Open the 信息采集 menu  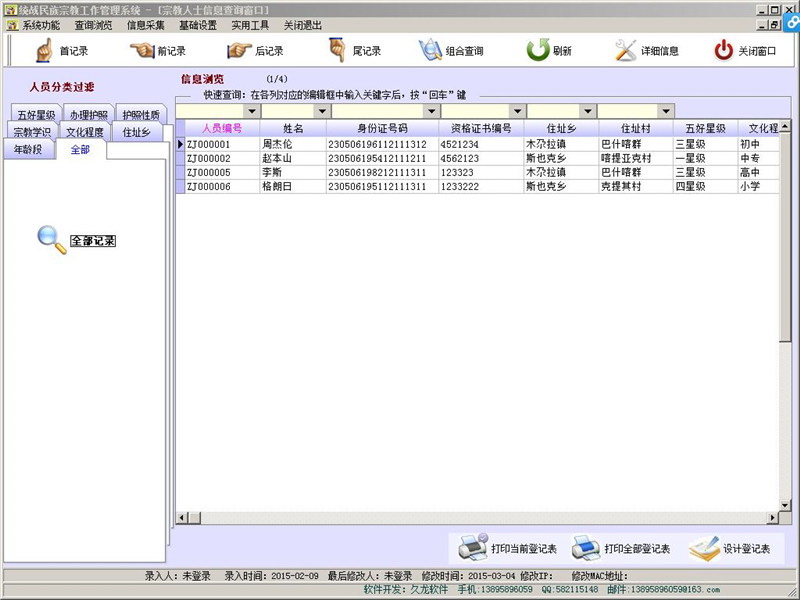point(146,25)
